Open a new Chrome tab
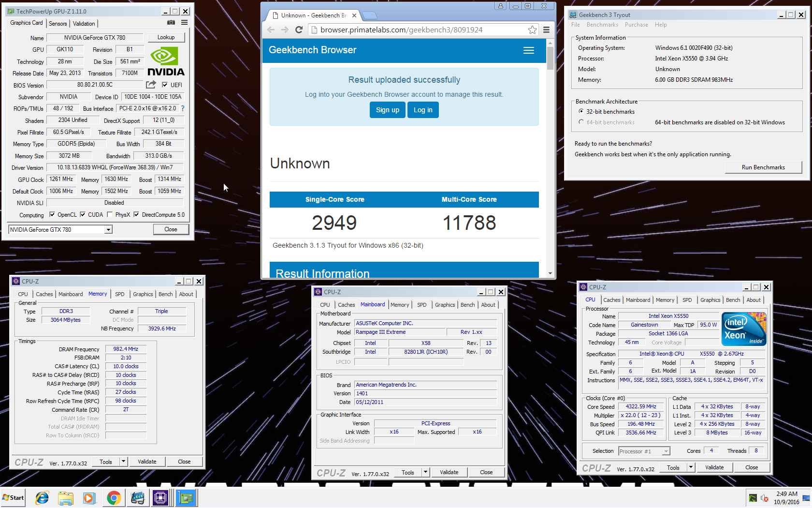812x508 pixels. pos(370,15)
